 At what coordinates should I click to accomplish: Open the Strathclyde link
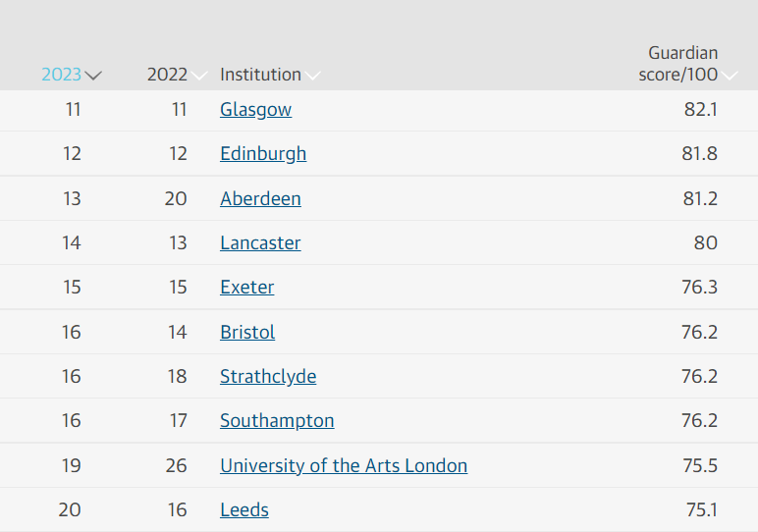268,376
